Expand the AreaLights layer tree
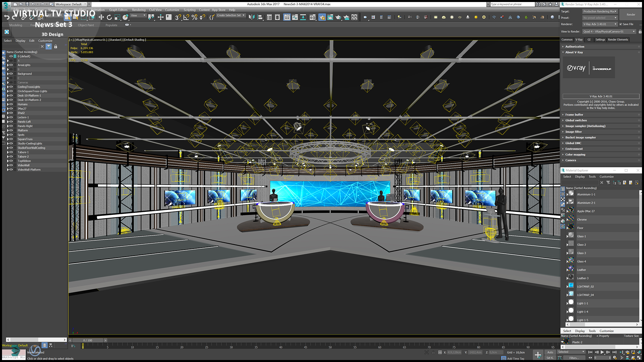The image size is (644, 362). (x=8, y=65)
